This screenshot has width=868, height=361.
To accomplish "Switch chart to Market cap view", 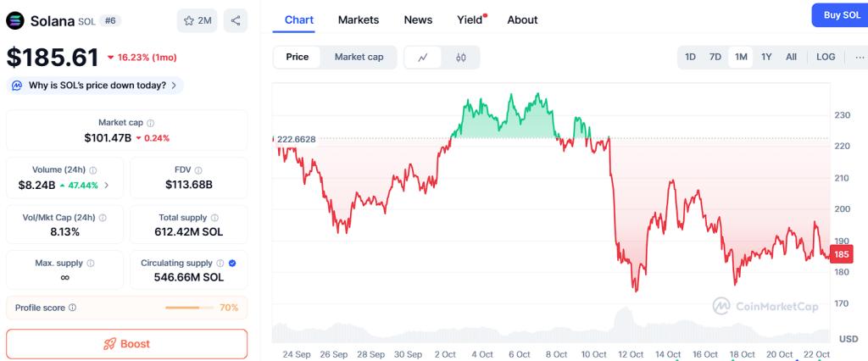I will click(359, 57).
